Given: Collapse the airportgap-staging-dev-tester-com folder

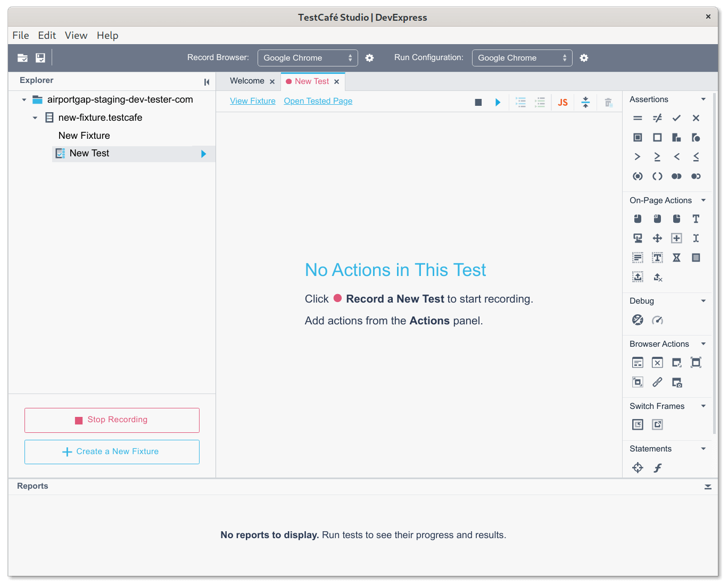Looking at the screenshot, I should 24,100.
